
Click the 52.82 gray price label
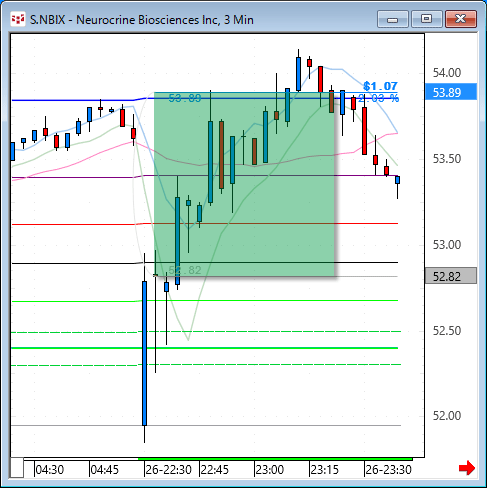tap(451, 276)
